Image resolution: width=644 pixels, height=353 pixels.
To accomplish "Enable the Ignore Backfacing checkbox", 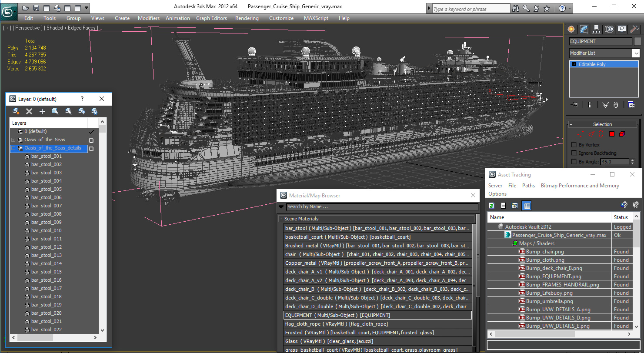I will (574, 153).
